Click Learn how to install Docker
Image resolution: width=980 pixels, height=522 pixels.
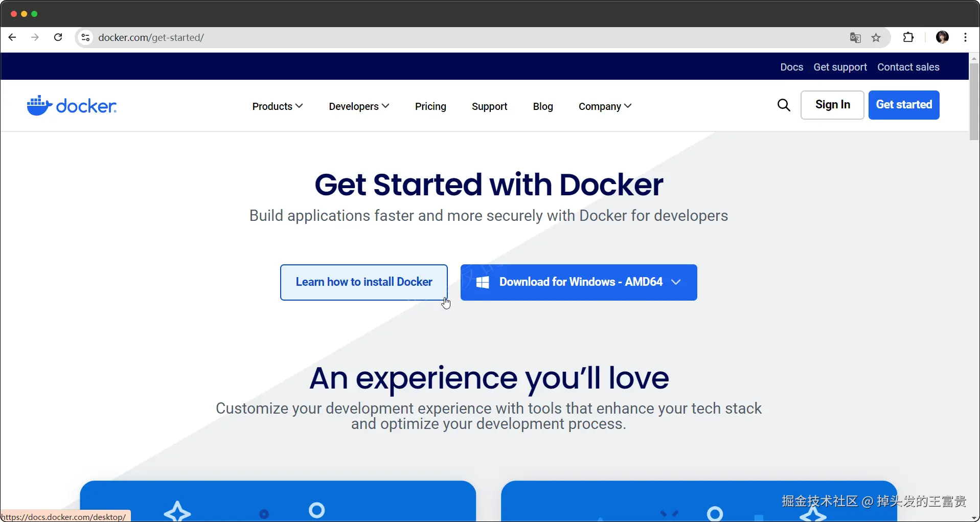364,282
